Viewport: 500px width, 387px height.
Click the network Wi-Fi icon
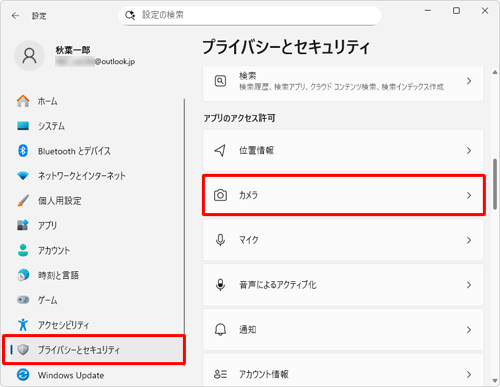pyautogui.click(x=23, y=176)
